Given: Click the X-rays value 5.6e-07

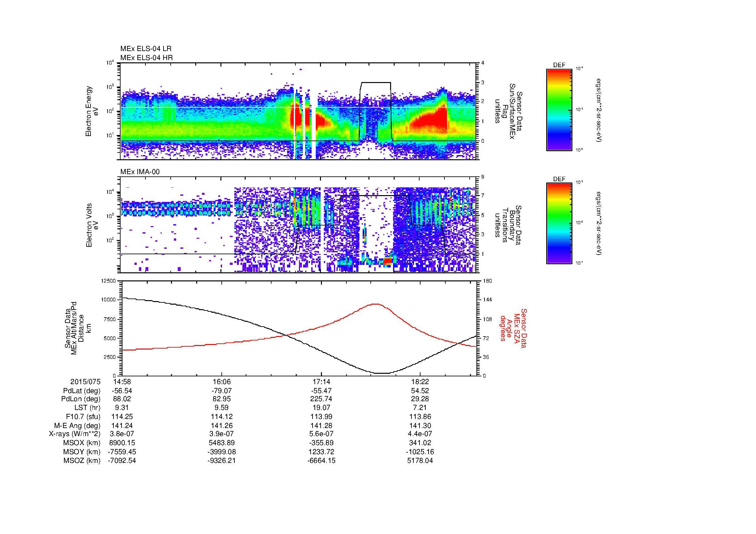Looking at the screenshot, I should (321, 434).
